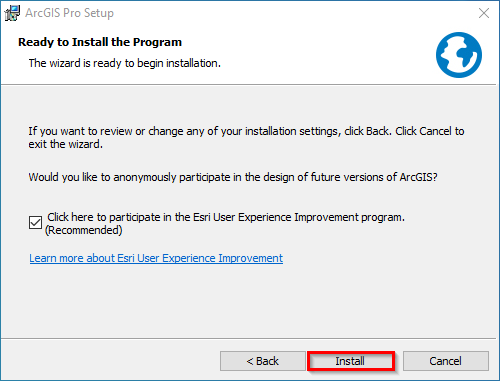500x381 pixels.
Task: Click 'The wizard is ready to begin installation' text
Action: tap(125, 63)
